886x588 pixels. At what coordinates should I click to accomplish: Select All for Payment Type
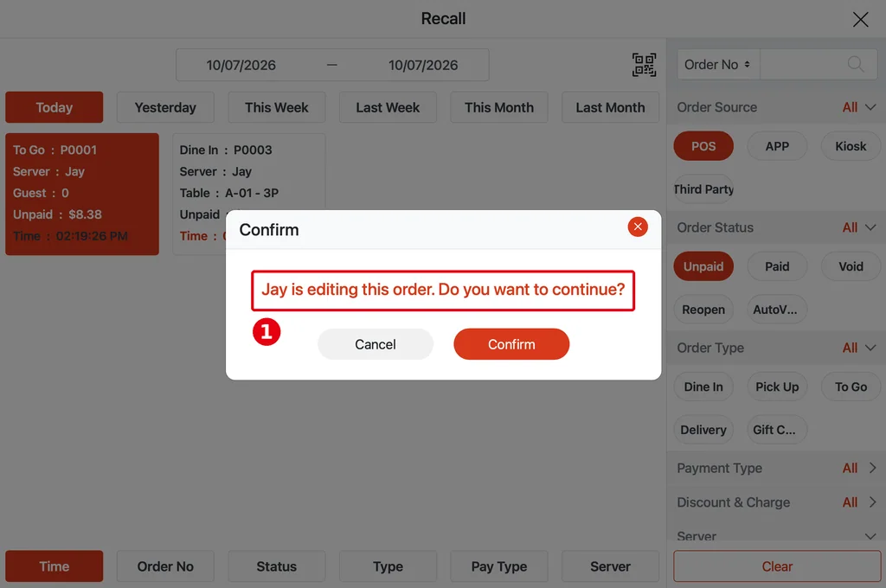point(850,469)
